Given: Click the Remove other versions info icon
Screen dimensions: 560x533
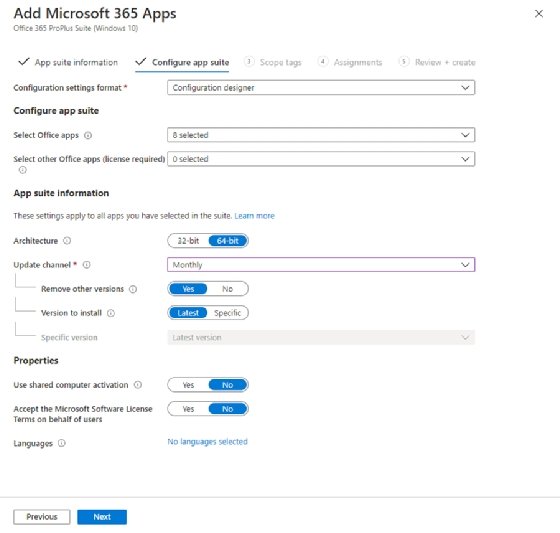Looking at the screenshot, I should 133,289.
